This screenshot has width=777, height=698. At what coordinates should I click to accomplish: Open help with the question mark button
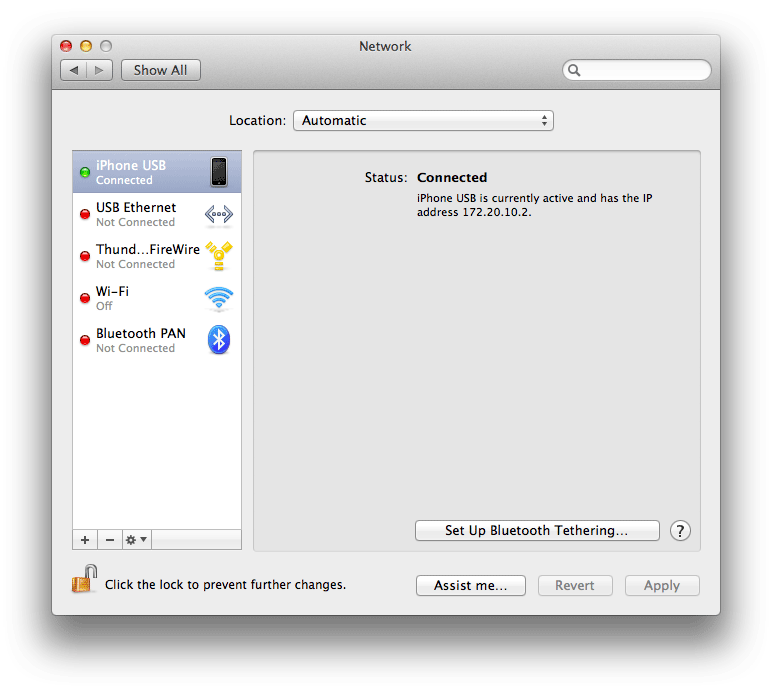click(x=680, y=531)
